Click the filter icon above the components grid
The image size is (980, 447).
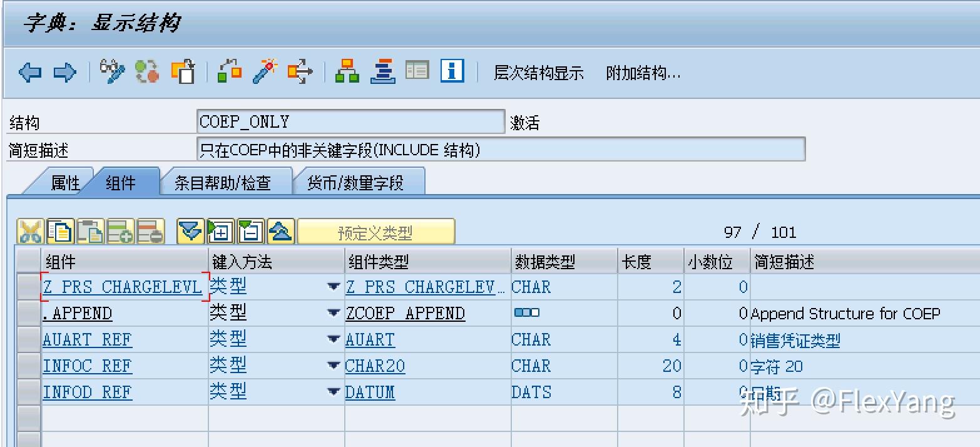(190, 230)
